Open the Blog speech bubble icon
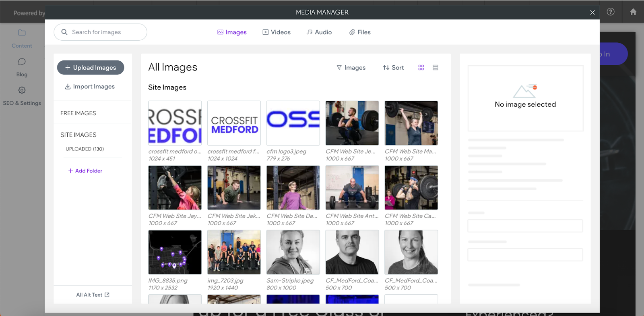The image size is (644, 316). click(22, 61)
